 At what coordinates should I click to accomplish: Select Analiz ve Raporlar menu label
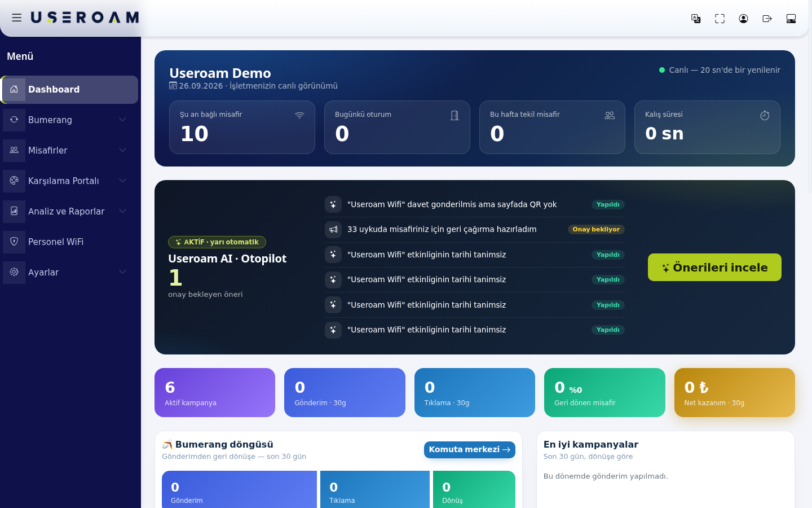coord(67,211)
